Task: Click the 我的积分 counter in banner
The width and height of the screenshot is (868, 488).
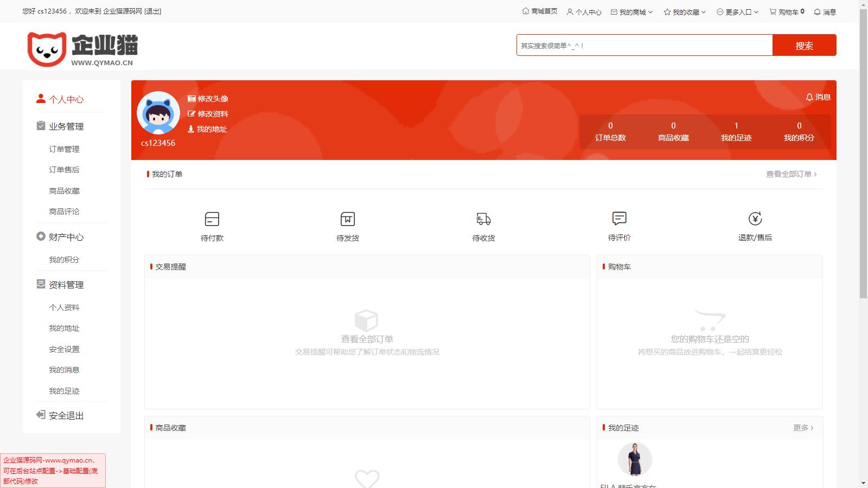Action: click(799, 132)
